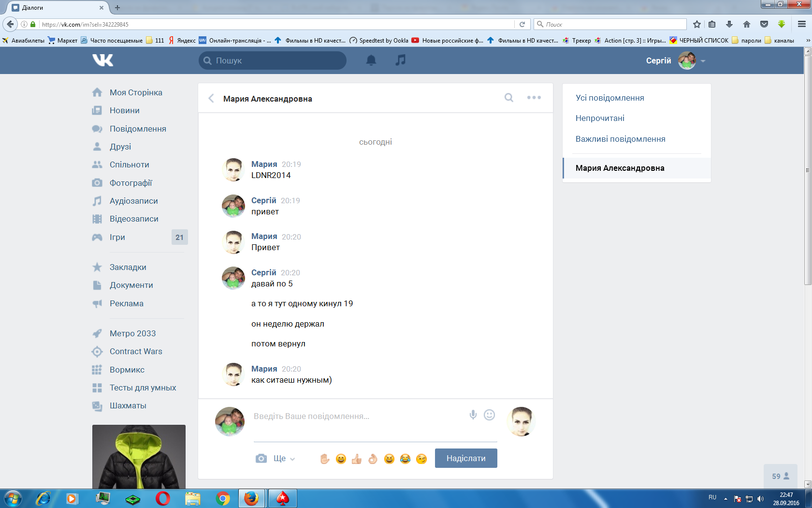Open Мария's avatar beside the input
This screenshot has height=508, width=812.
tap(521, 421)
